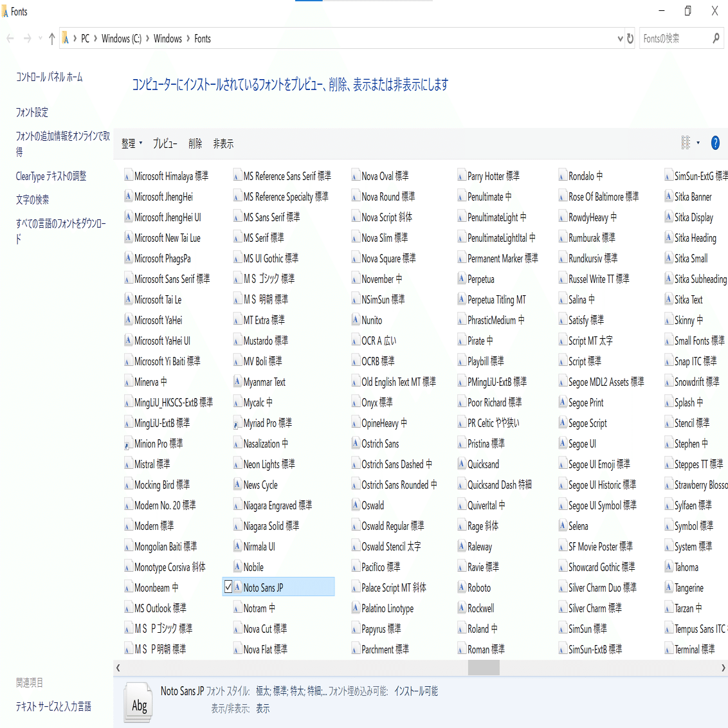Click the search magnifier icon
Viewport: 728px width, 728px height.
[x=716, y=38]
